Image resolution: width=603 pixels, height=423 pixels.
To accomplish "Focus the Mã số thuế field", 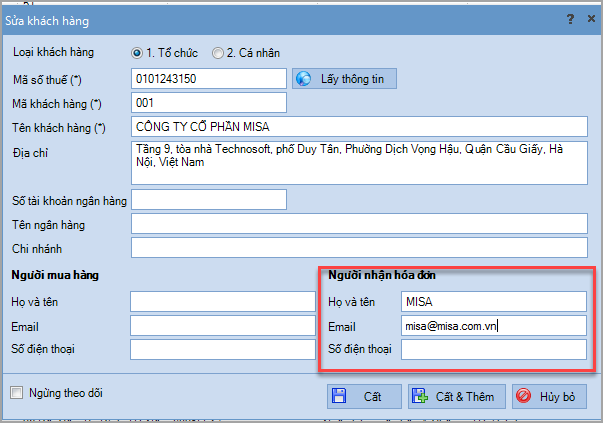I will click(209, 79).
